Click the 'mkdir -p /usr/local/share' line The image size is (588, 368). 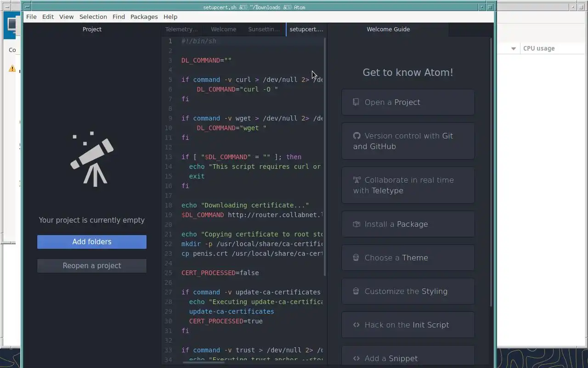[x=252, y=244]
